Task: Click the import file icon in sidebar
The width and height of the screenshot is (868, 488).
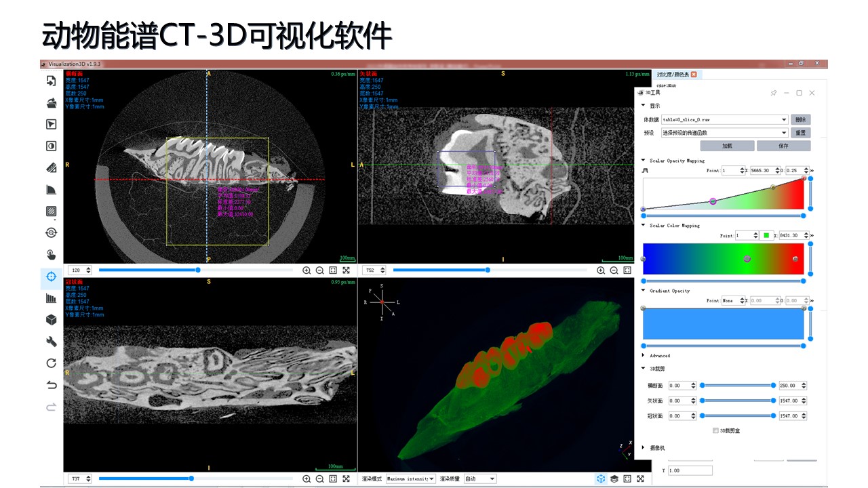Action: pos(51,81)
